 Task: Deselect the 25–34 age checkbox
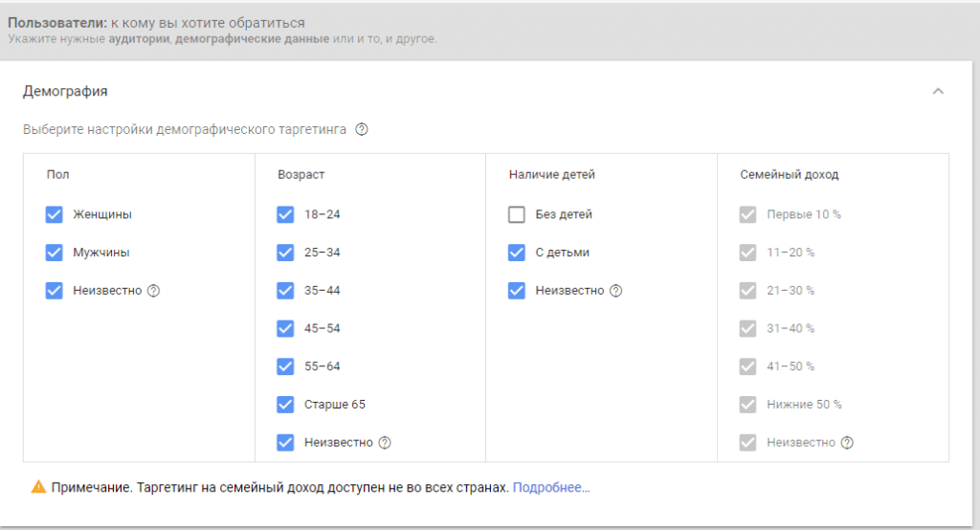coord(285,253)
